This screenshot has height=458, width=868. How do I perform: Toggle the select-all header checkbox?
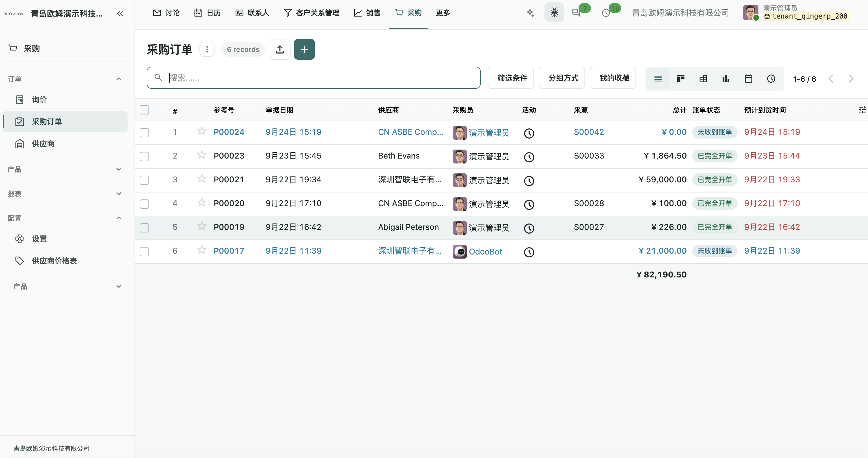(144, 110)
